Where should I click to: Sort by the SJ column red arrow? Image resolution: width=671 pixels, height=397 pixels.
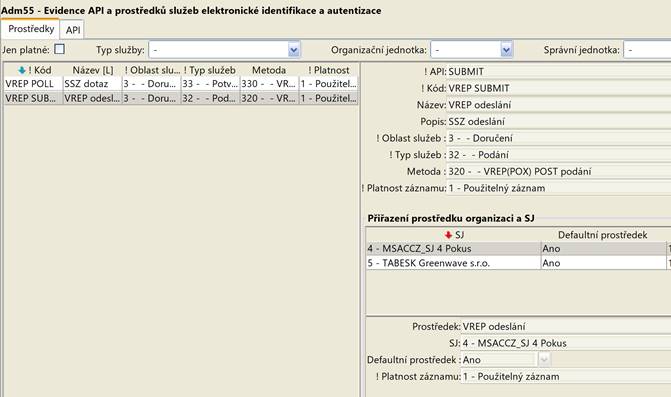point(448,235)
